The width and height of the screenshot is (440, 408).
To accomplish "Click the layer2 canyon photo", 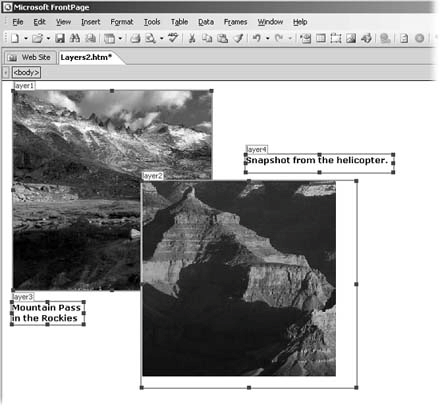I will click(239, 278).
